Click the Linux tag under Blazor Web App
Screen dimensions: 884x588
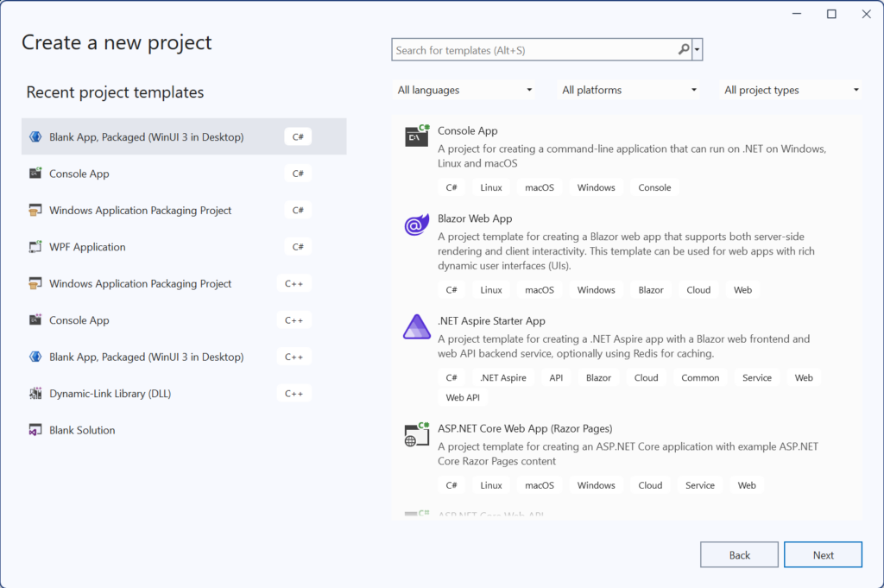[x=491, y=290]
